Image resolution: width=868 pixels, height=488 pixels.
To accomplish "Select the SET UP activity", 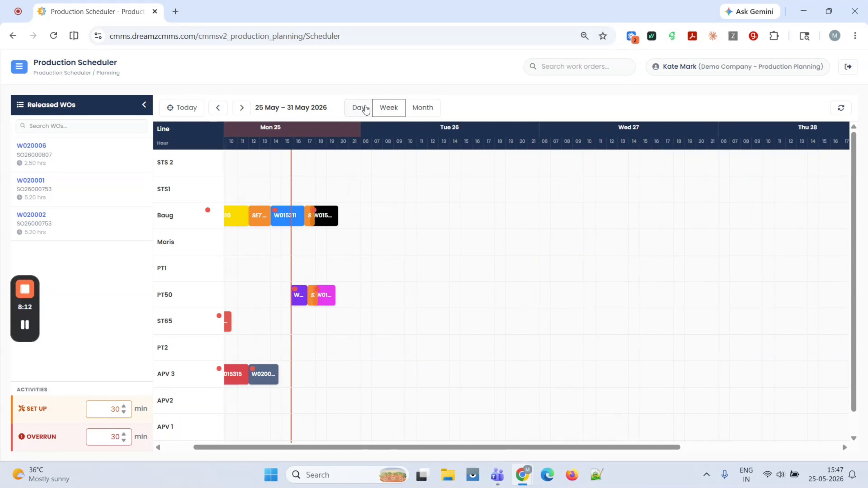I will [33, 408].
